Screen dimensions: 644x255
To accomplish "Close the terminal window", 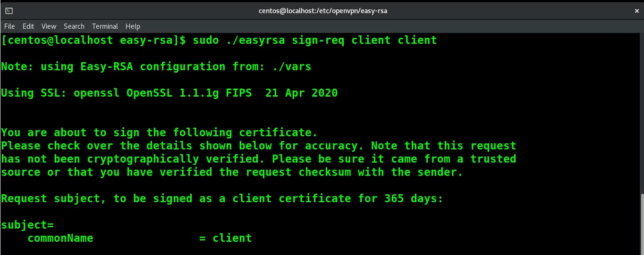I will [x=636, y=10].
